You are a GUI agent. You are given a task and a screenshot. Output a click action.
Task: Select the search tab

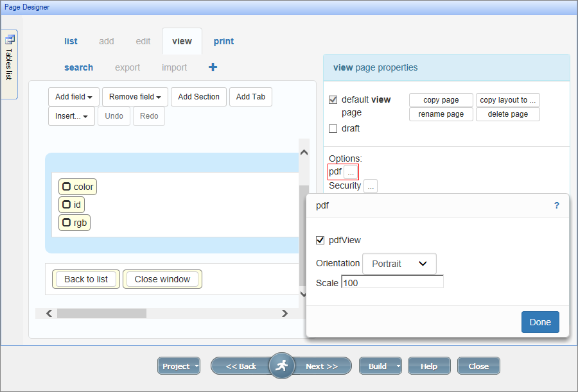point(78,67)
